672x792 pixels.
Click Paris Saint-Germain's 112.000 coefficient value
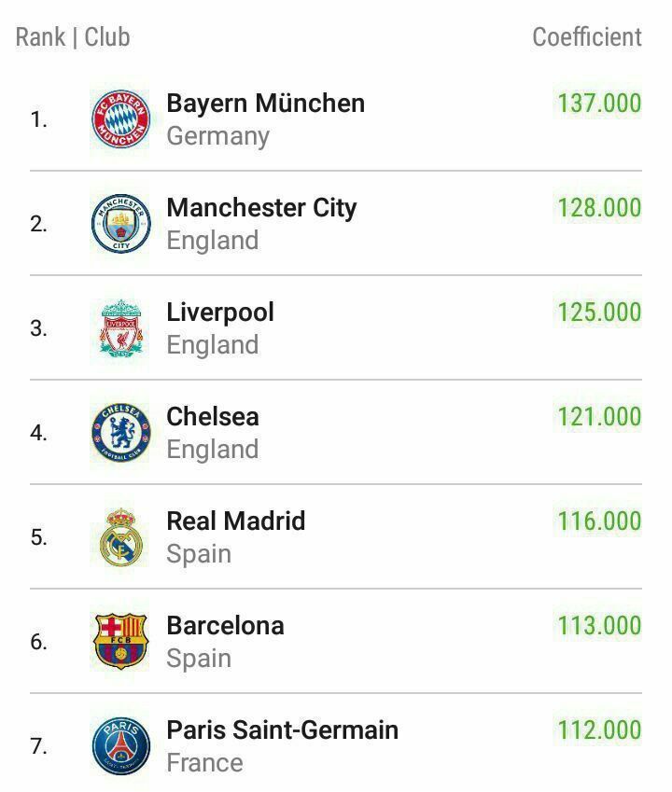[x=598, y=729]
